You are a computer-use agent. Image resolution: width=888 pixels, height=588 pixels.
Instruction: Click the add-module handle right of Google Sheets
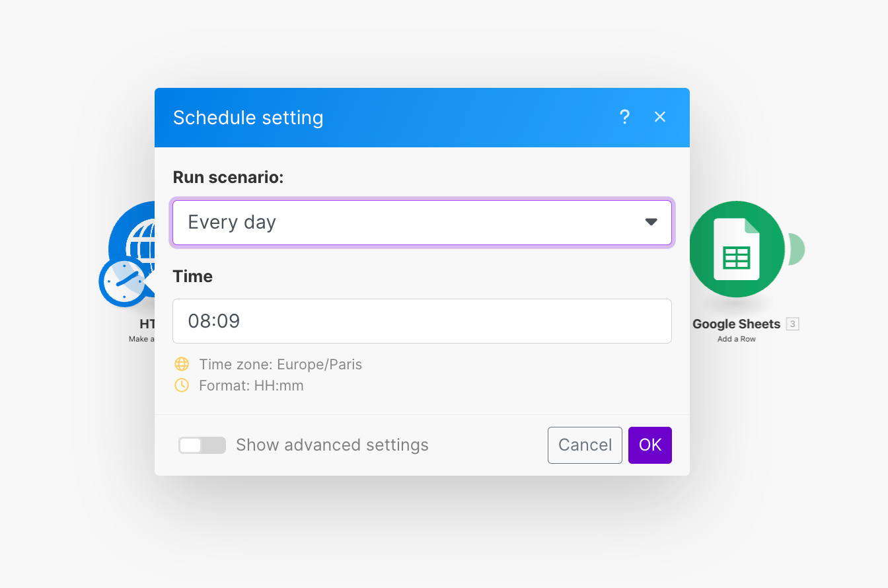797,249
